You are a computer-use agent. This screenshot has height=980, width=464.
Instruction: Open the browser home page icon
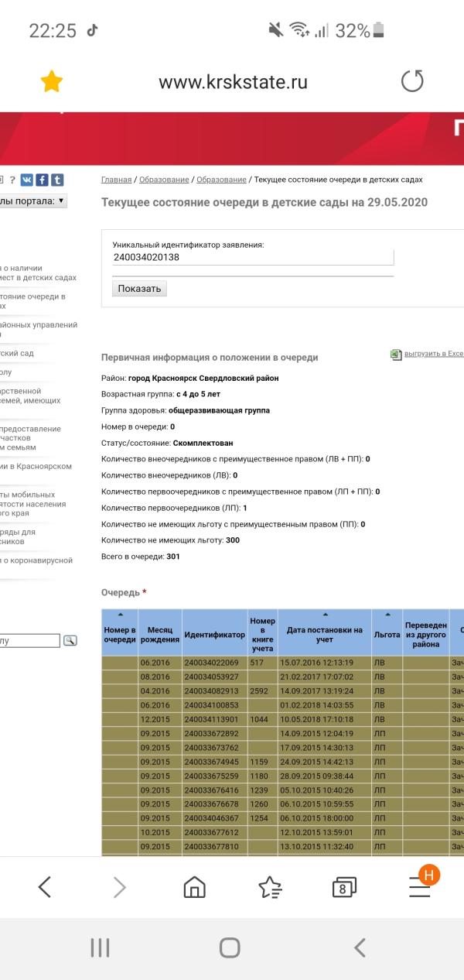pos(195,887)
